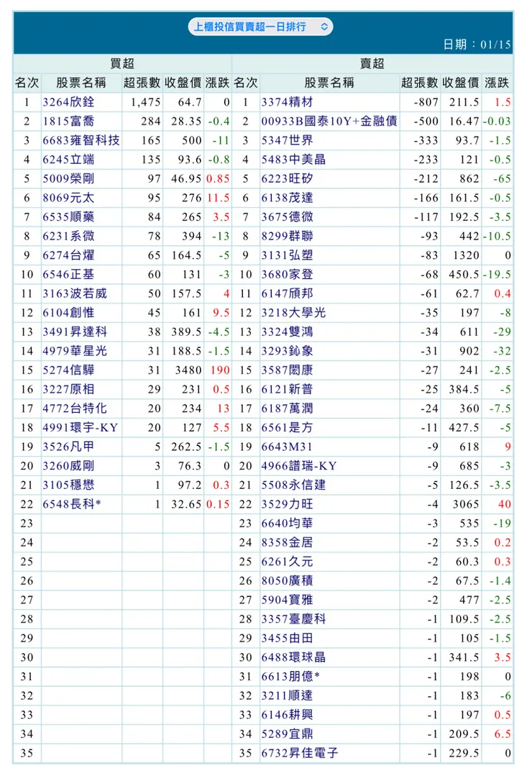Open stock link 3526凡甲
This screenshot has width=532, height=781.
tap(68, 447)
